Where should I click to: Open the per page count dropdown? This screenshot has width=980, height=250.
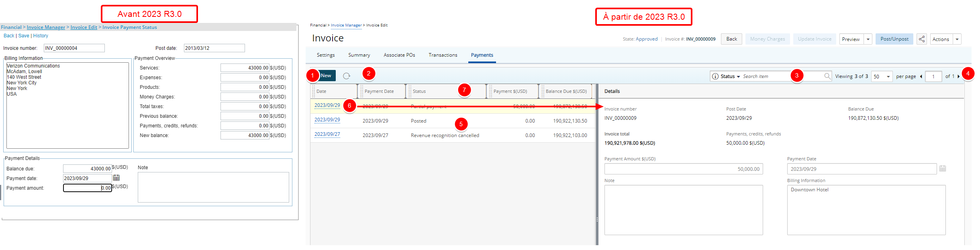click(882, 76)
